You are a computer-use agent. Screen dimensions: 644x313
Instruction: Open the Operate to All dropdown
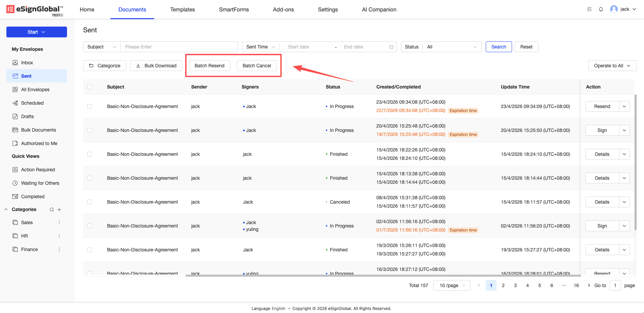(x=612, y=66)
